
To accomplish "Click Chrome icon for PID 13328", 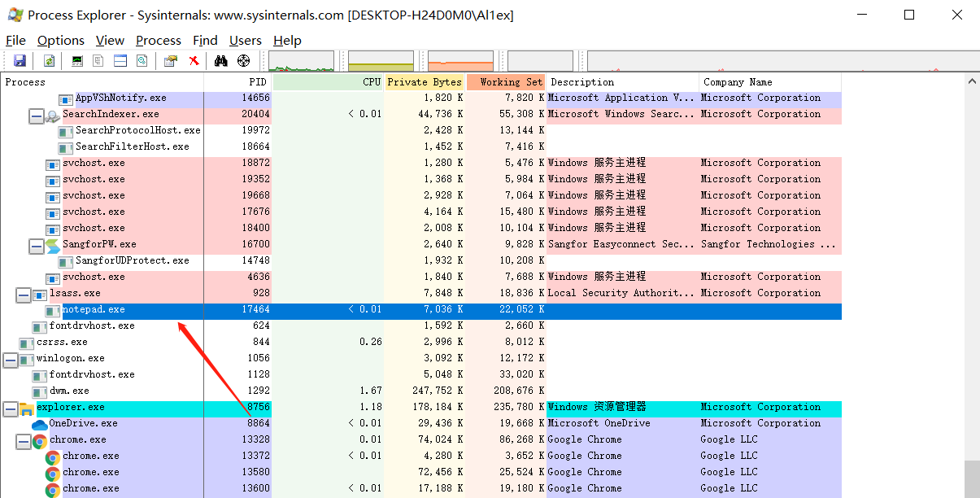I will click(39, 440).
